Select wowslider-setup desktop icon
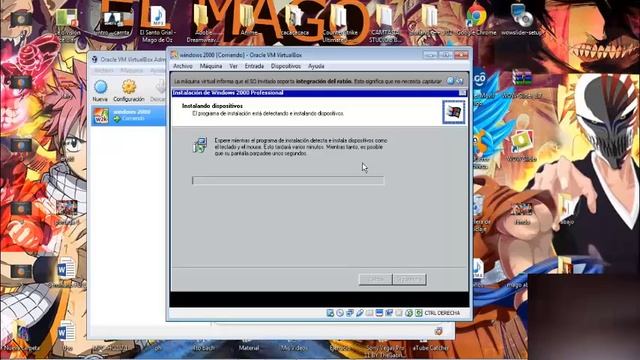Image resolution: width=640 pixels, height=360 pixels. 522,20
